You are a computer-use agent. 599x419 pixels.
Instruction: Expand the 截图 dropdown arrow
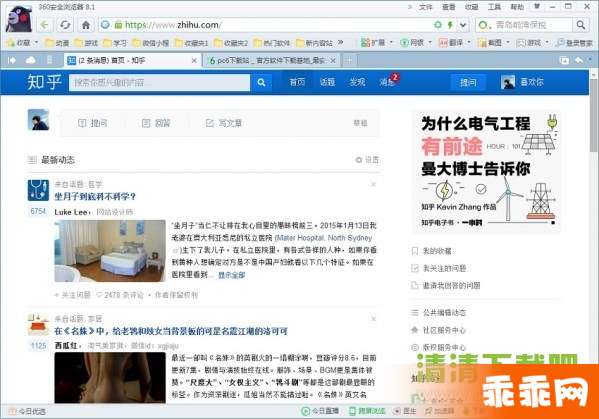click(508, 43)
